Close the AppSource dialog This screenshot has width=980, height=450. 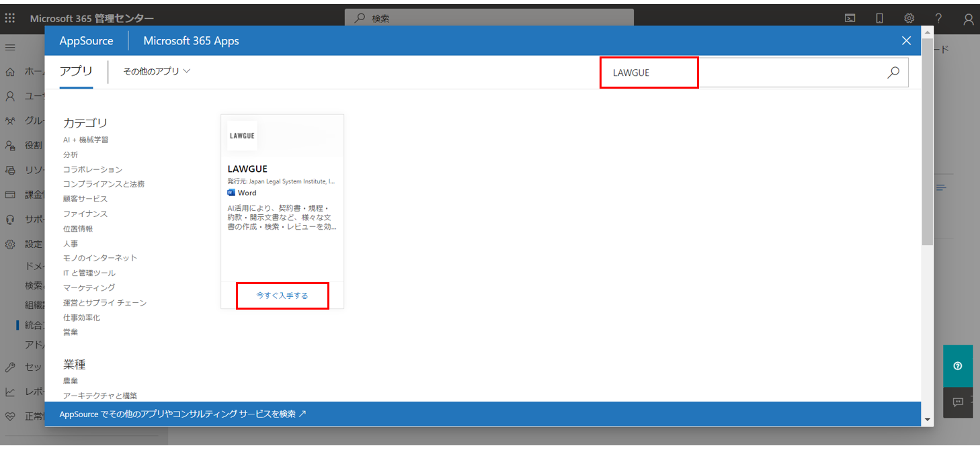(x=906, y=41)
